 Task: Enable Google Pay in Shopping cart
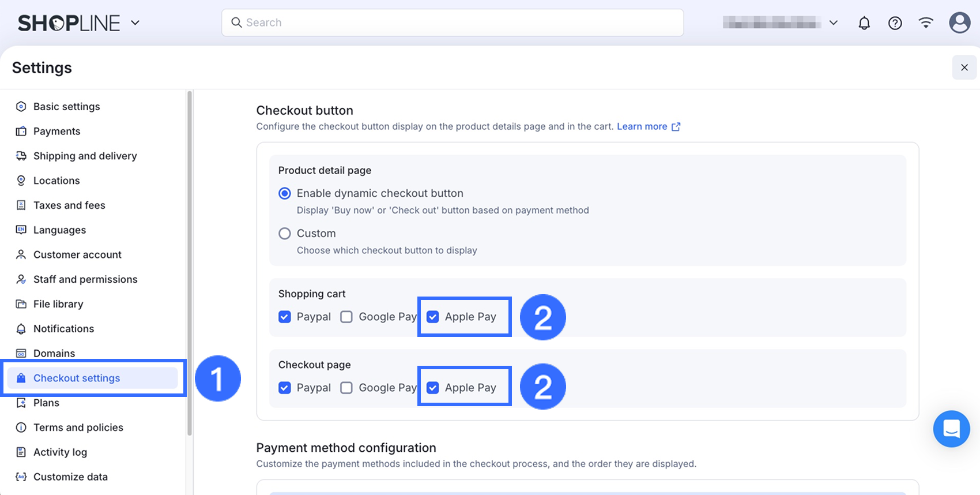click(346, 317)
